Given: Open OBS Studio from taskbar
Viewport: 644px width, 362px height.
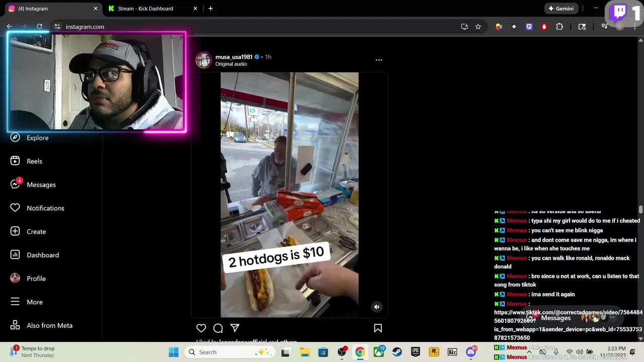Looking at the screenshot, I should tap(342, 352).
